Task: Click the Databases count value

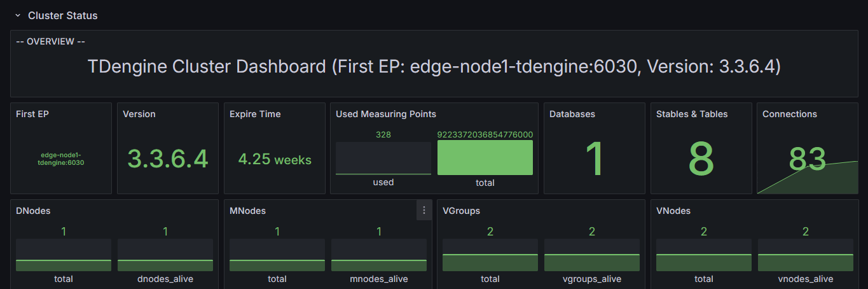Action: 595,159
